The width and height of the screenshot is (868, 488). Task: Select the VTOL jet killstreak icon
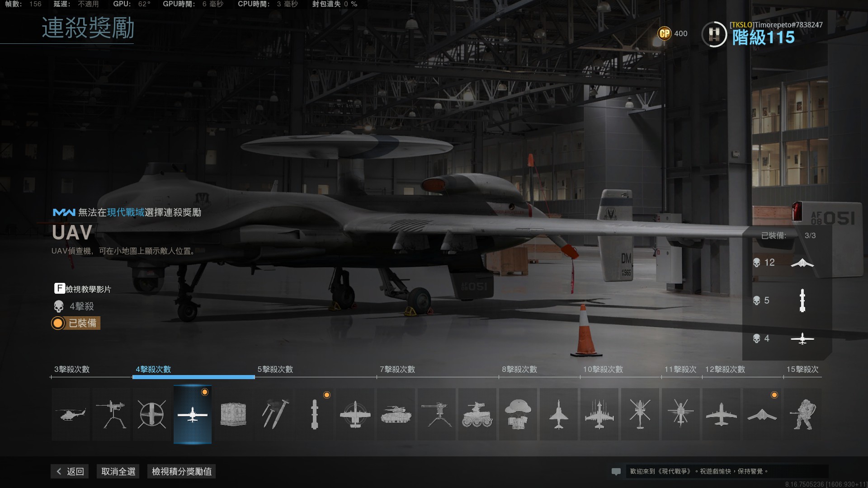pyautogui.click(x=559, y=414)
